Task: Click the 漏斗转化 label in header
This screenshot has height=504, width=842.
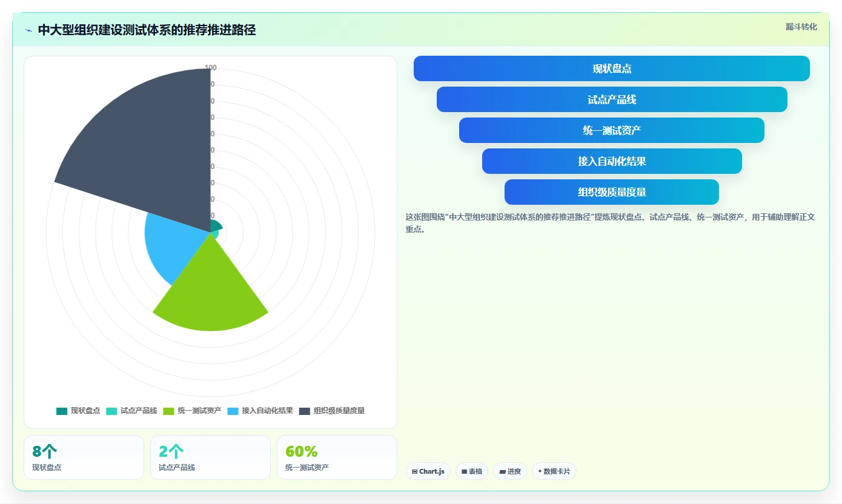Action: pos(801,27)
